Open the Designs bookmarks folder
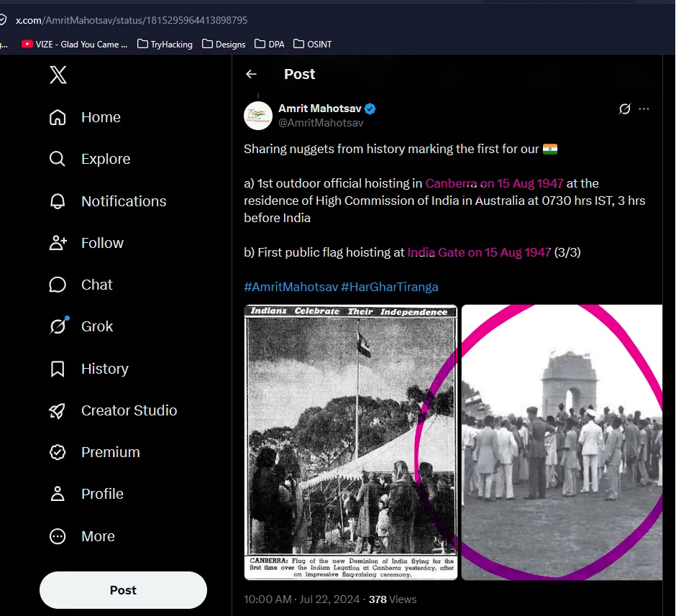This screenshot has width=676, height=616. (224, 45)
